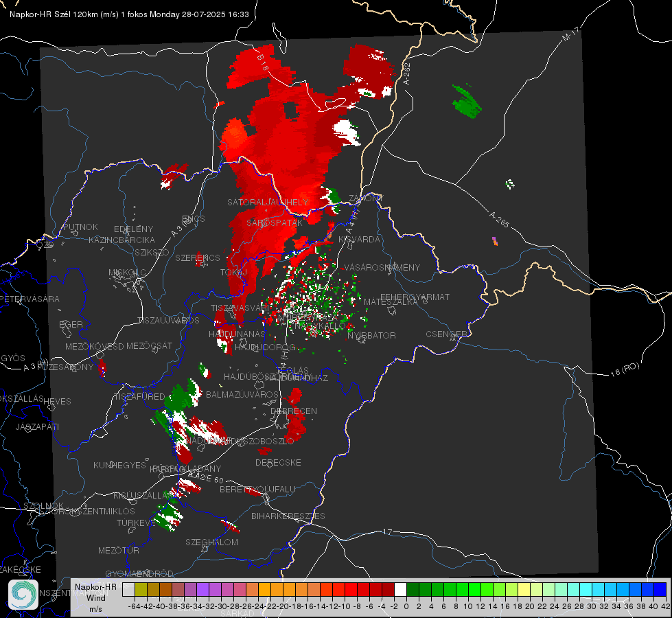The width and height of the screenshot is (672, 618).
Task: Click the 'Napkor-HR Wind m/s' legend title
Action: (x=95, y=597)
